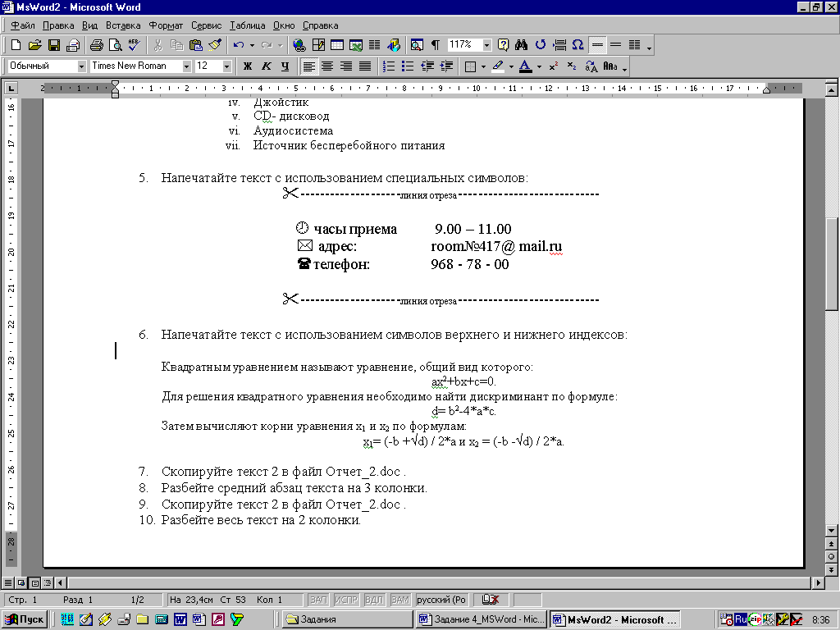Insert a table with grid icon
Viewport: 840px width, 630px height.
click(x=337, y=46)
